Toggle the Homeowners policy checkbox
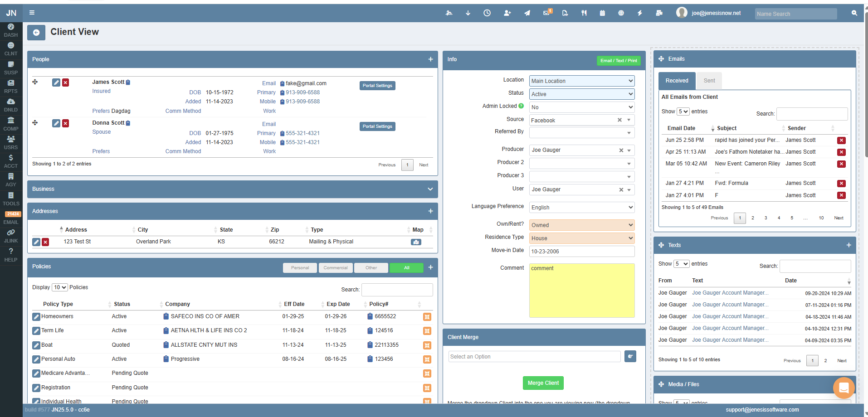The width and height of the screenshot is (868, 417). (36, 316)
